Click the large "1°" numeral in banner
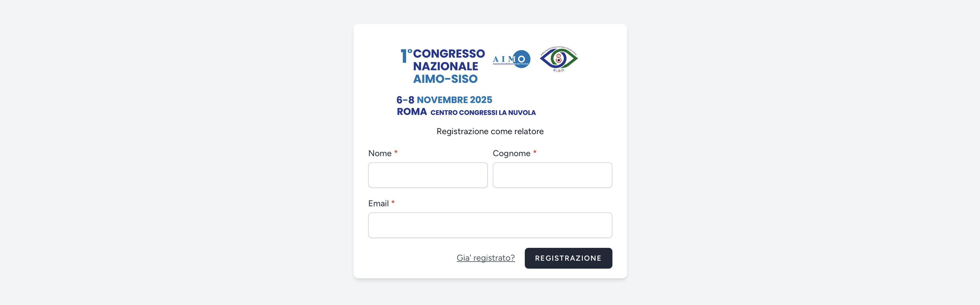Image resolution: width=980 pixels, height=305 pixels. click(x=406, y=56)
